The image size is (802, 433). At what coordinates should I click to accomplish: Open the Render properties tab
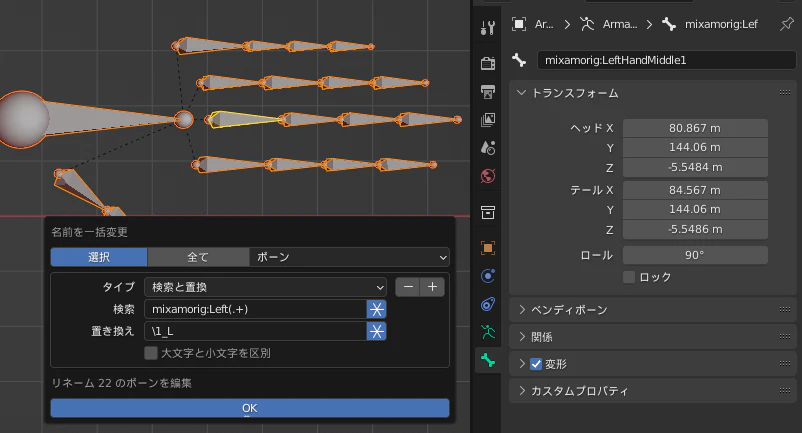(487, 63)
